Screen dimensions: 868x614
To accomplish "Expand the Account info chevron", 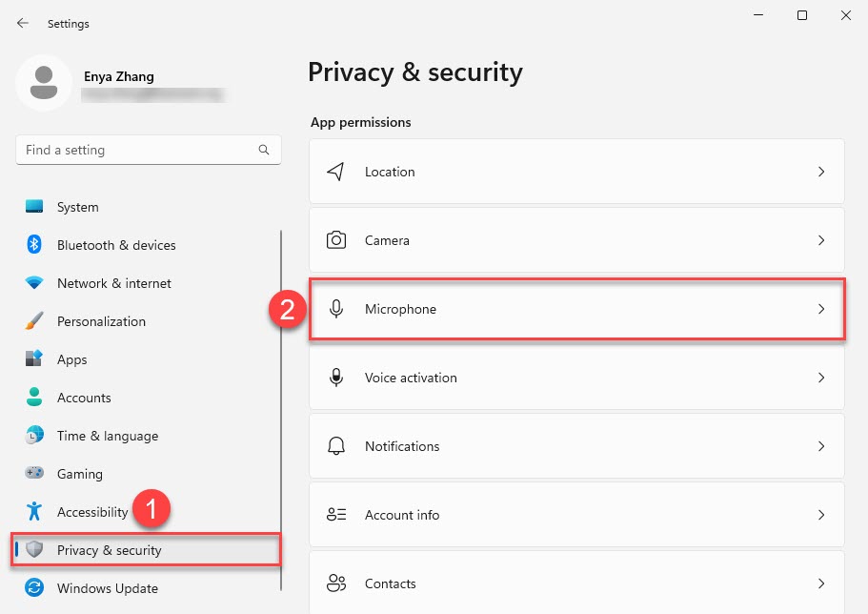I will point(821,515).
